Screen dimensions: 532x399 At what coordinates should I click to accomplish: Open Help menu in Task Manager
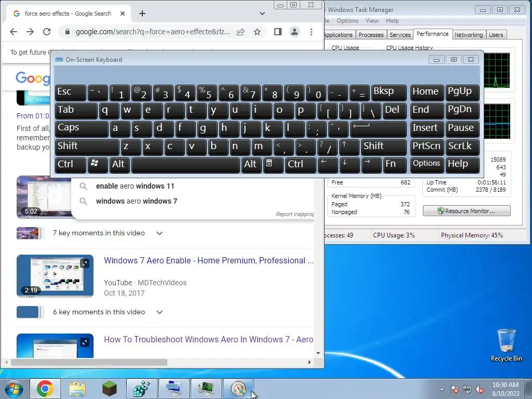(x=392, y=21)
